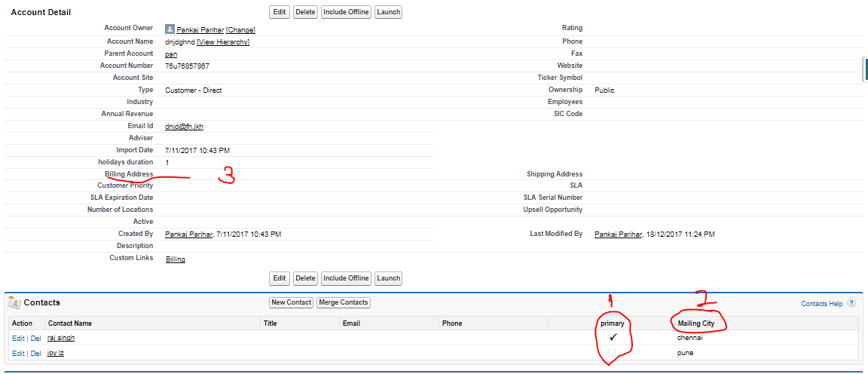Viewport: 868px width, 374px height.
Task: Click Edit for raj singh
Action: point(18,338)
